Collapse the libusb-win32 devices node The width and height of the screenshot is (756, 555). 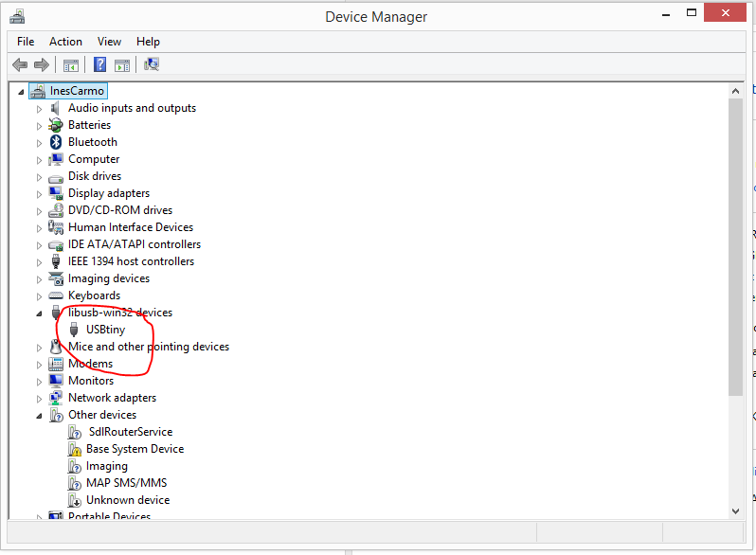click(39, 313)
